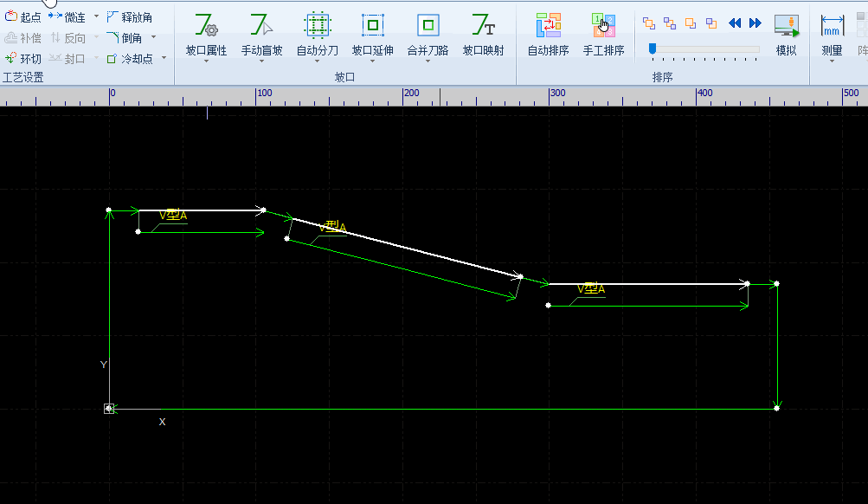Activate 手工排序 manual sort tool
This screenshot has width=868, height=504.
tap(603, 35)
